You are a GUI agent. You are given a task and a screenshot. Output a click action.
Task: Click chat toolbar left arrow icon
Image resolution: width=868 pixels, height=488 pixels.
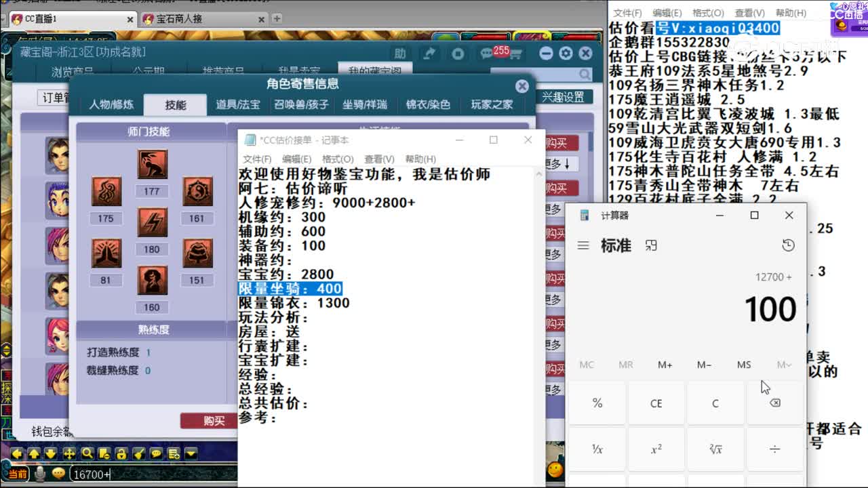tap(16, 453)
